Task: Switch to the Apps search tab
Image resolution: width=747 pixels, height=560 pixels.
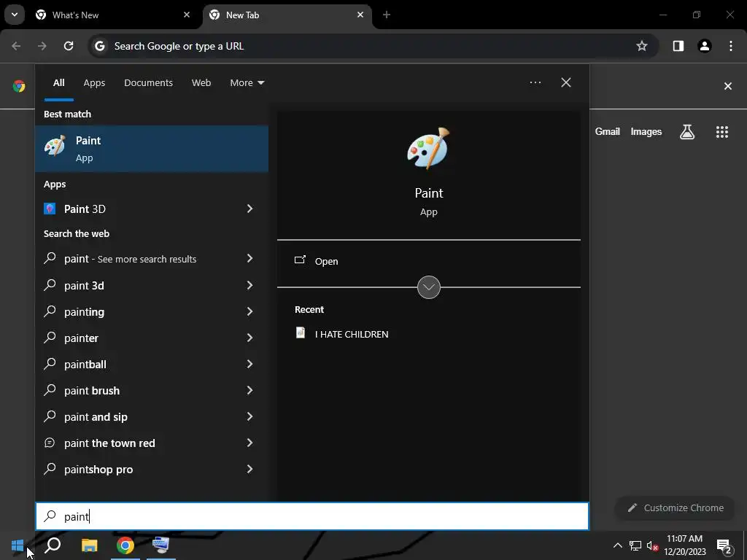Action: click(x=94, y=83)
